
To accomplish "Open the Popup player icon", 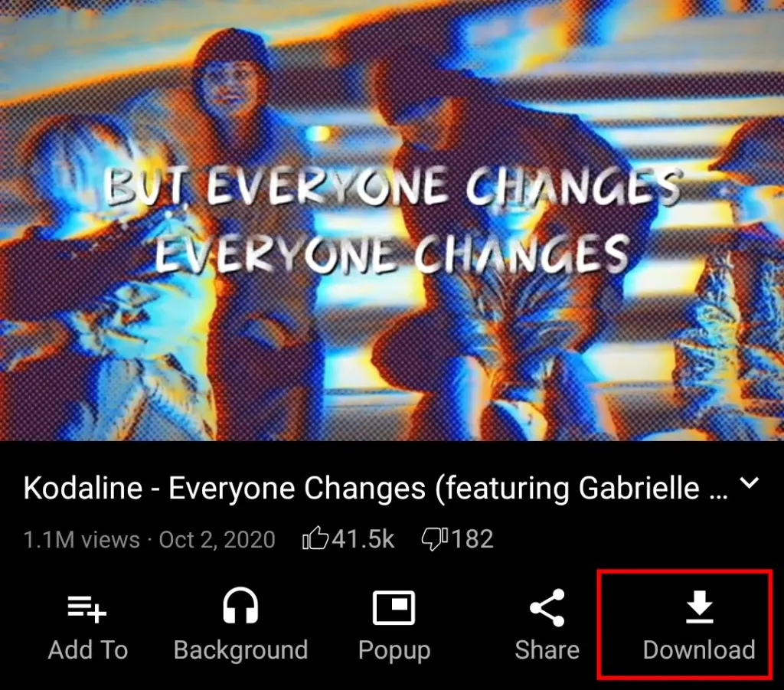I will (394, 607).
